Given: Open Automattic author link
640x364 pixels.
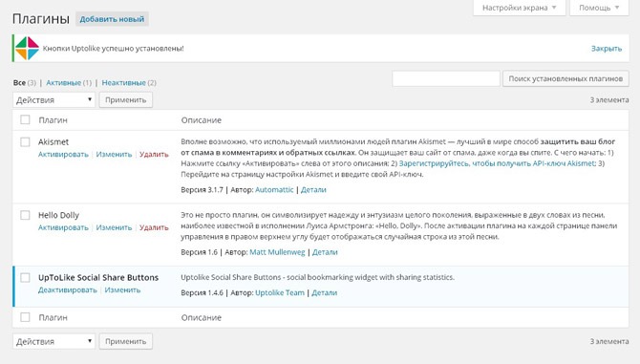Looking at the screenshot, I should [274, 190].
